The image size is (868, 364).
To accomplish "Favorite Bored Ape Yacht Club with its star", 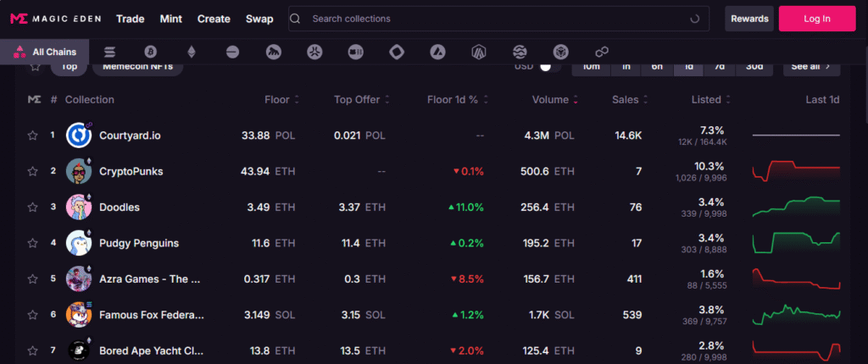I will click(x=33, y=350).
